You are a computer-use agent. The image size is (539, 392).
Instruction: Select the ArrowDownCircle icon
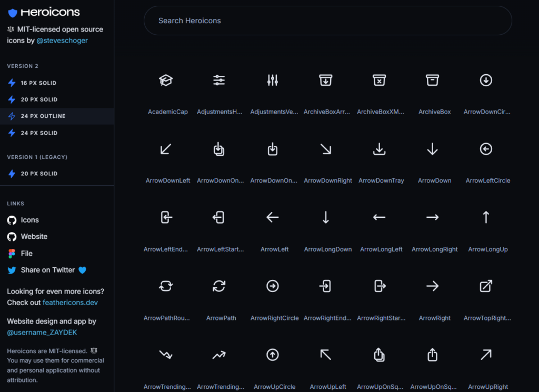tap(485, 80)
